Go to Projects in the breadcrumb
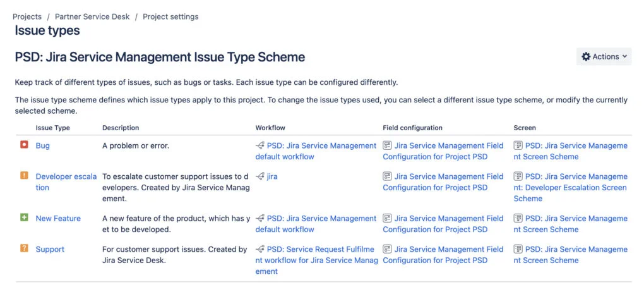This screenshot has width=644, height=301. (x=27, y=17)
